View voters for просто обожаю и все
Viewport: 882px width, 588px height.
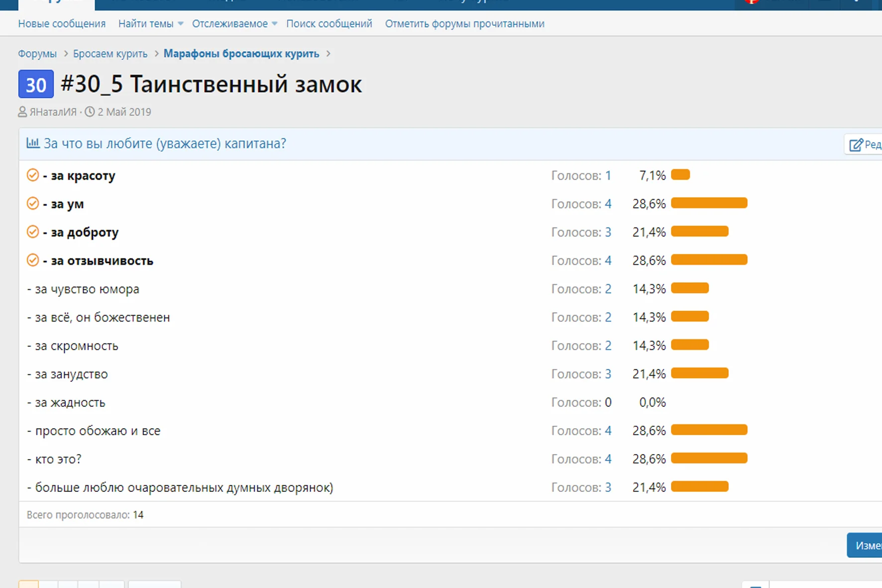pos(608,431)
